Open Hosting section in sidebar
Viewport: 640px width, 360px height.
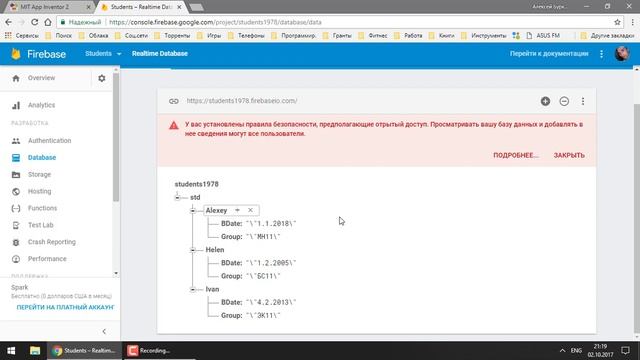point(39,191)
